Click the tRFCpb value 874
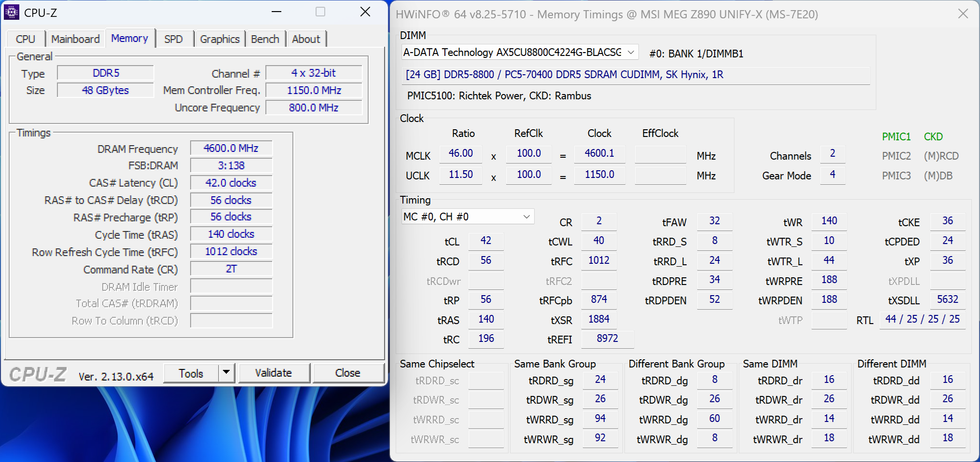 [x=599, y=299]
